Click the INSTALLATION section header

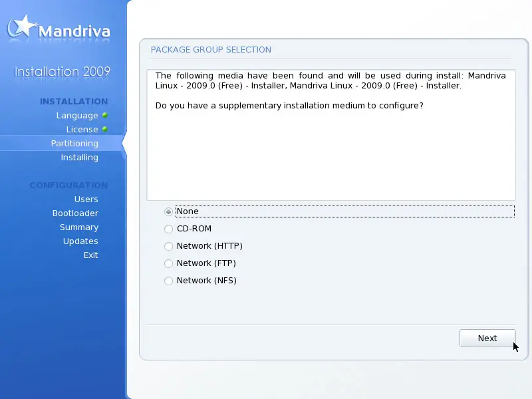coord(74,102)
